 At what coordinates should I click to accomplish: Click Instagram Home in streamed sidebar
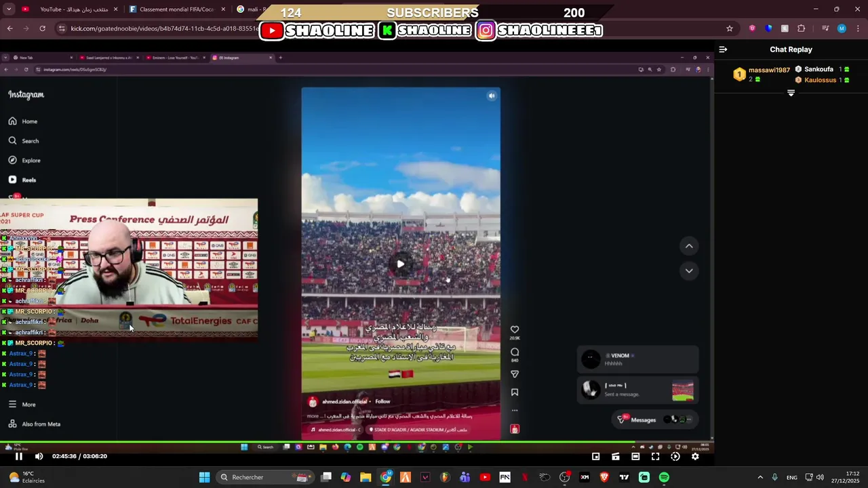tap(23, 121)
